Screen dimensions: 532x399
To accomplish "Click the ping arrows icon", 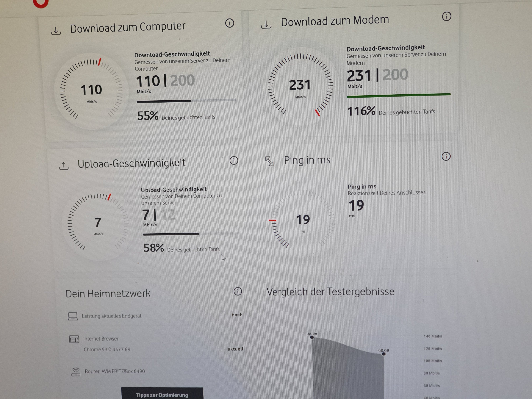I will point(269,161).
